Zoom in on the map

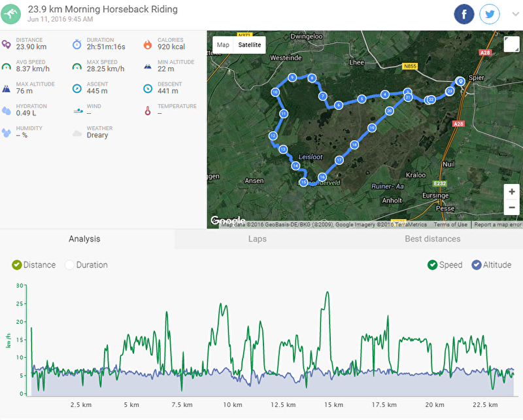[512, 192]
